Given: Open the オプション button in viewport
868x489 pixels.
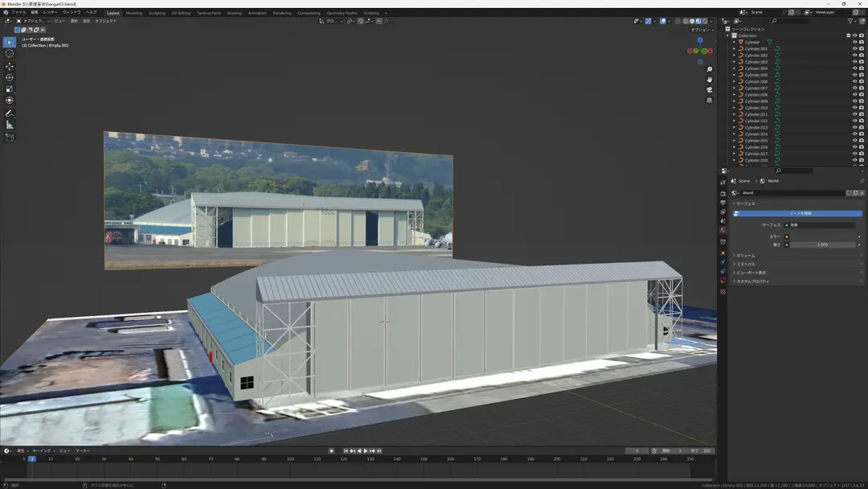Looking at the screenshot, I should tap(702, 30).
